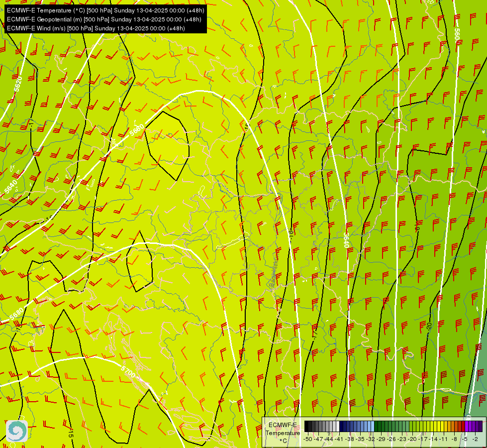Click the 5700 geopotential contour label
Screen dimensions: 487x448
(x=128, y=371)
